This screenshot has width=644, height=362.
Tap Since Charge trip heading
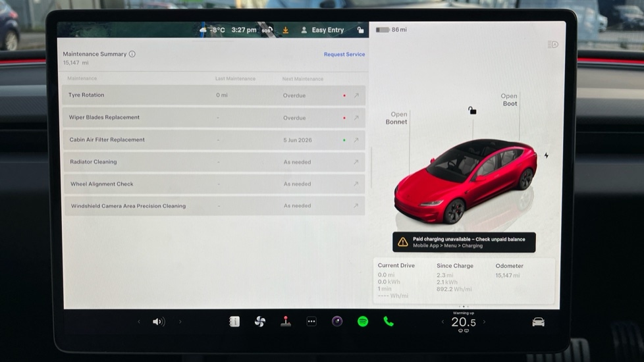pos(454,265)
